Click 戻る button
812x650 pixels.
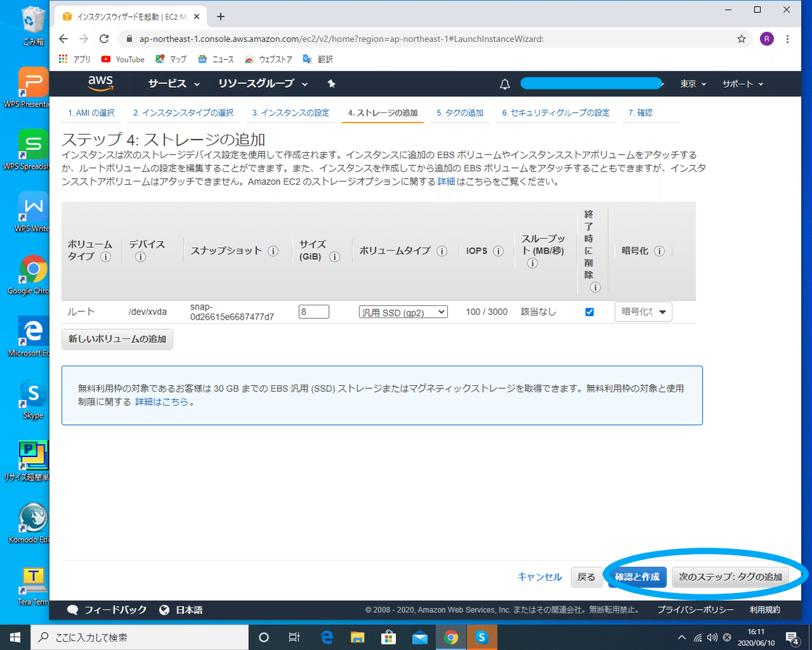[587, 577]
